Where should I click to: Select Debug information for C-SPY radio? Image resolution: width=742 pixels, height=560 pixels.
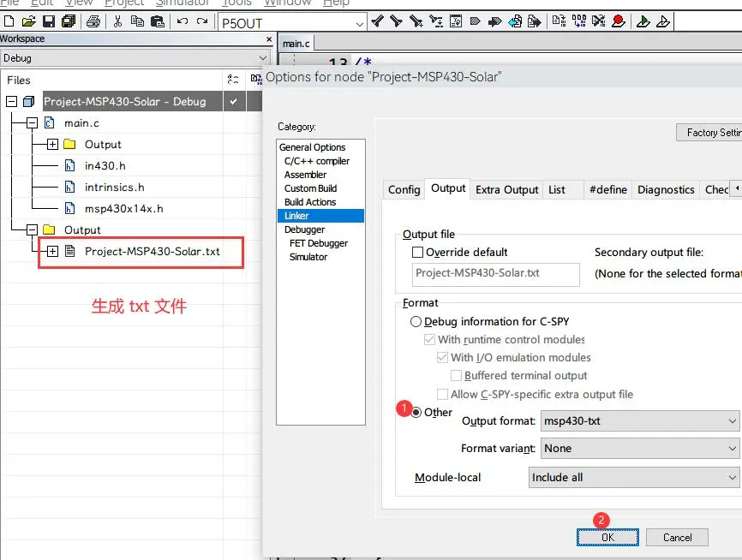coord(416,322)
